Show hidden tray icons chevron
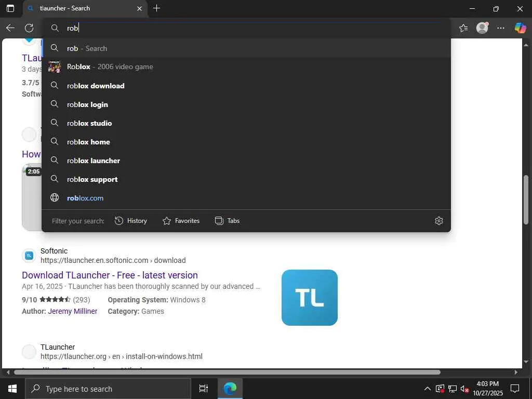 (x=428, y=389)
